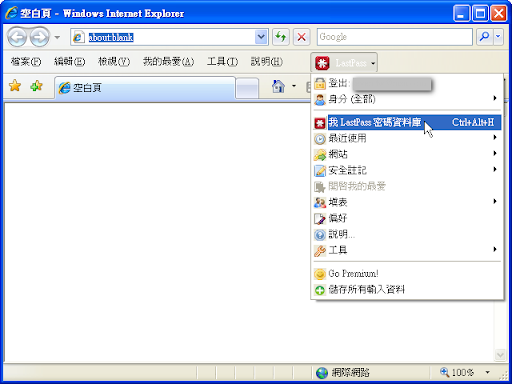Click the yellow Favorites star icon
This screenshot has width=512, height=384.
tap(15, 86)
